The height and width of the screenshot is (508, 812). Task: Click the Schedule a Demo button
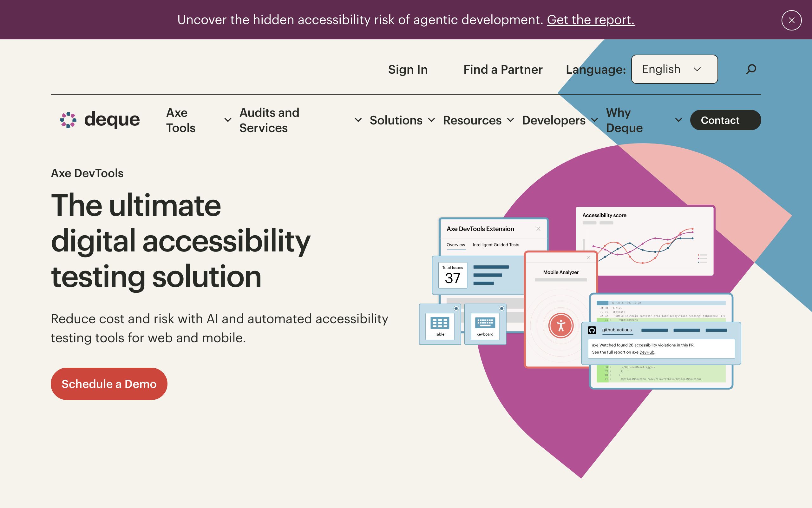(109, 384)
